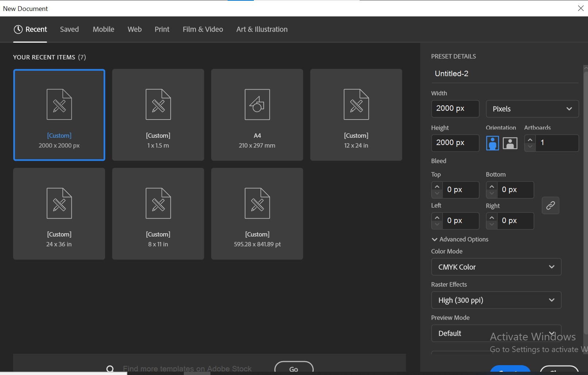Decrease the Top bleed value
The height and width of the screenshot is (375, 588).
(437, 194)
